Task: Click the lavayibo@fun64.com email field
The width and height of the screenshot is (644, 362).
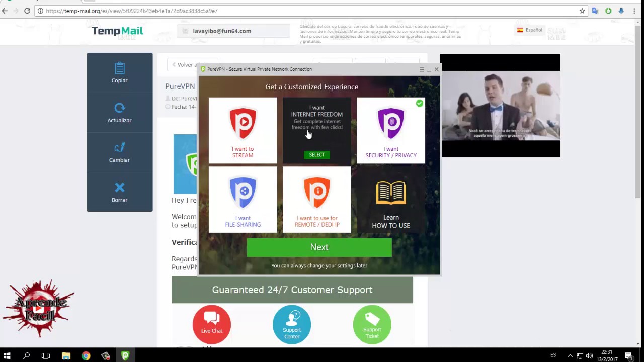Action: [x=233, y=31]
